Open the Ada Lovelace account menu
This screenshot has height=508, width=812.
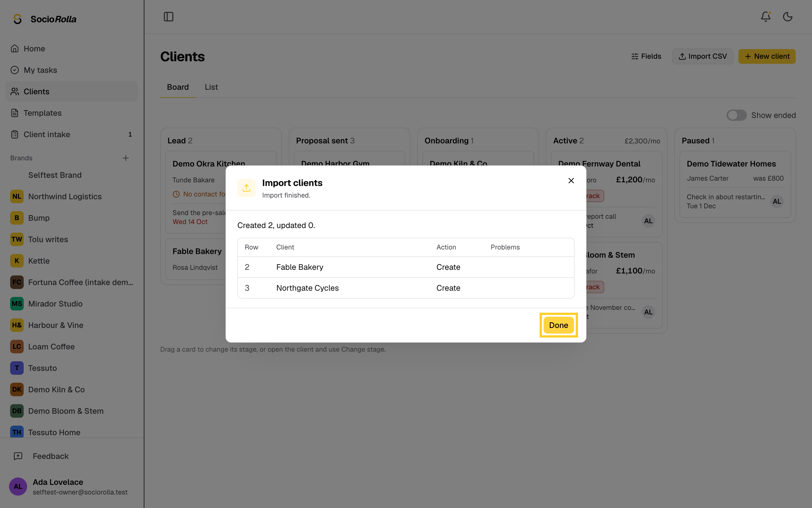click(x=72, y=487)
